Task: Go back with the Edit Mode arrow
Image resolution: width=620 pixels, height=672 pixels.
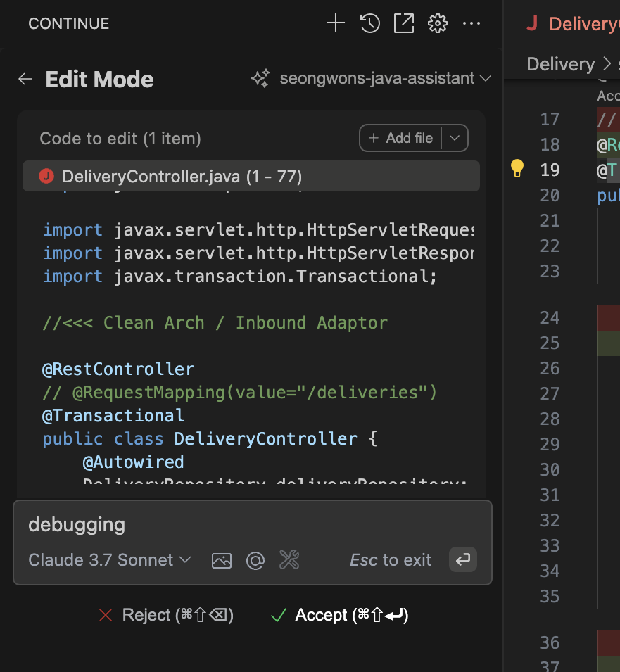Action: coord(25,80)
